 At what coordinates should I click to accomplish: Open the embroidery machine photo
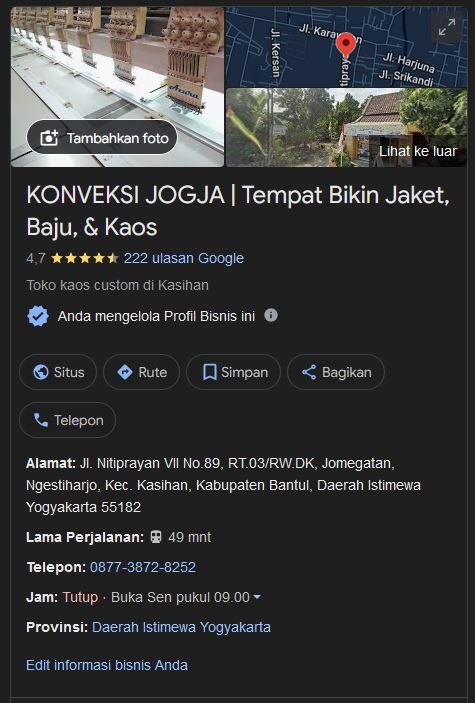click(118, 87)
